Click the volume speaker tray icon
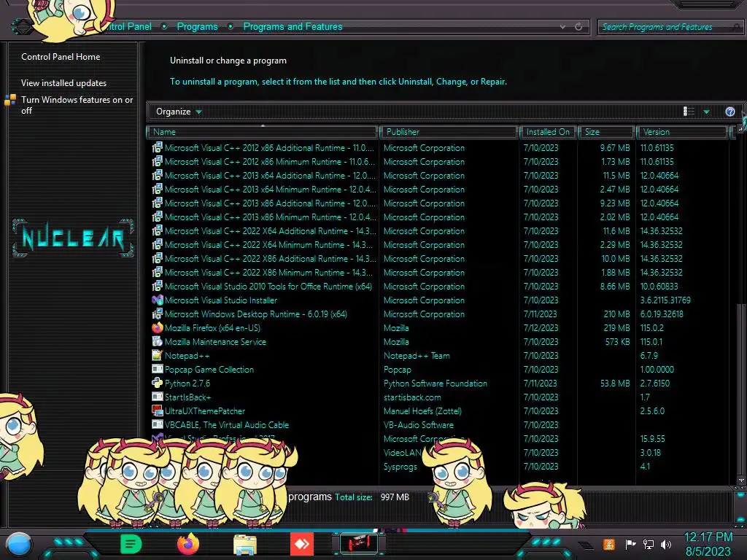The width and height of the screenshot is (747, 560). tap(666, 544)
